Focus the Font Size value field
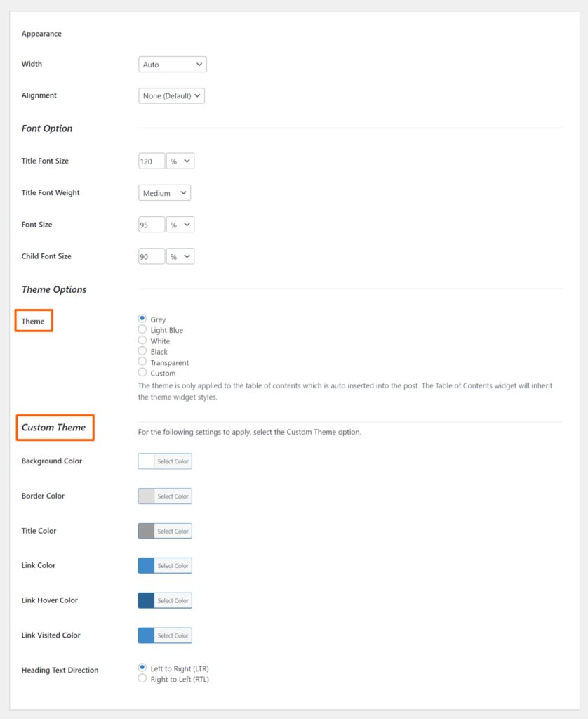Image resolution: width=588 pixels, height=719 pixels. point(152,225)
